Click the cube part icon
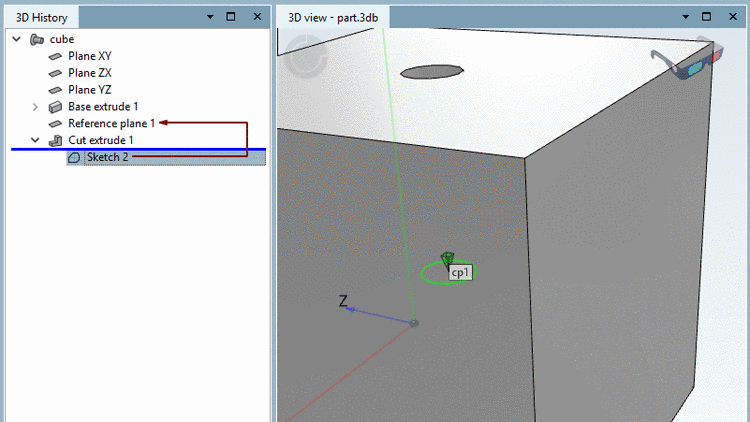750x422 pixels. tap(37, 39)
